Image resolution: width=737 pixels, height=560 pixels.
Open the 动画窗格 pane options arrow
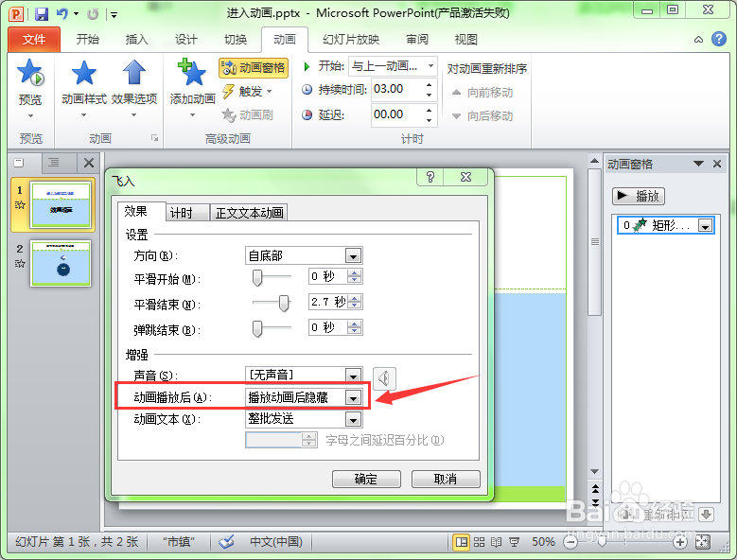pos(698,164)
